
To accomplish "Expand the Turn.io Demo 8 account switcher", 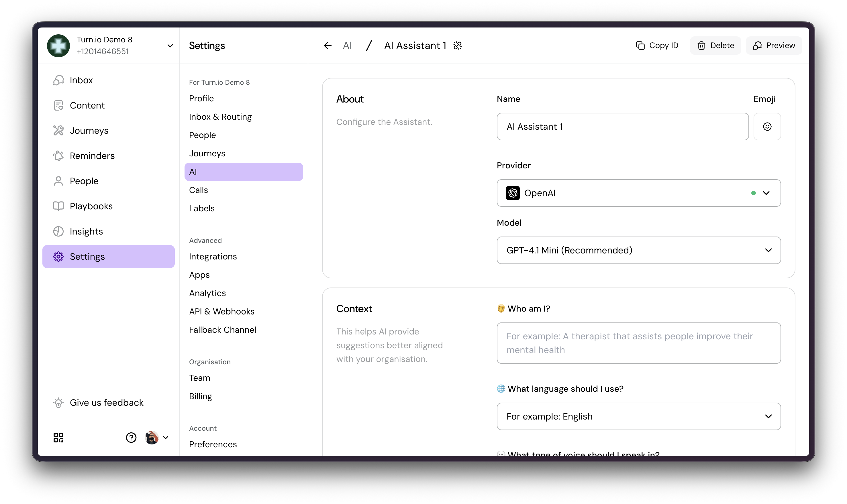I will click(x=170, y=46).
